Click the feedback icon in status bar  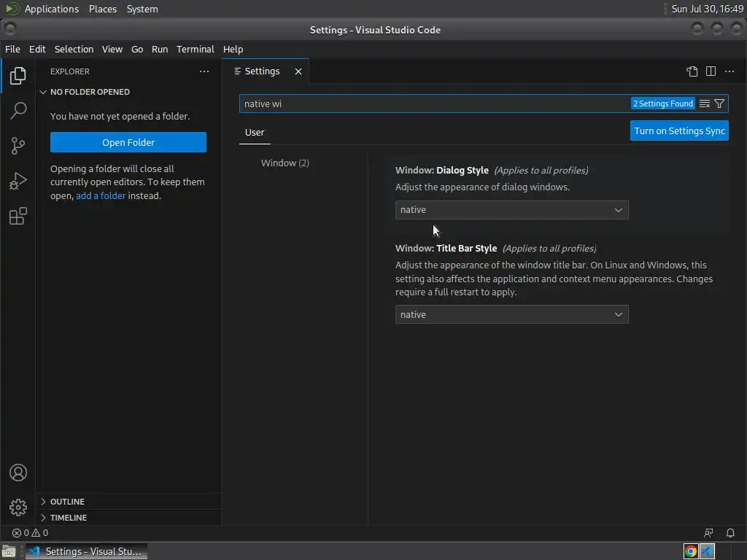click(x=708, y=533)
